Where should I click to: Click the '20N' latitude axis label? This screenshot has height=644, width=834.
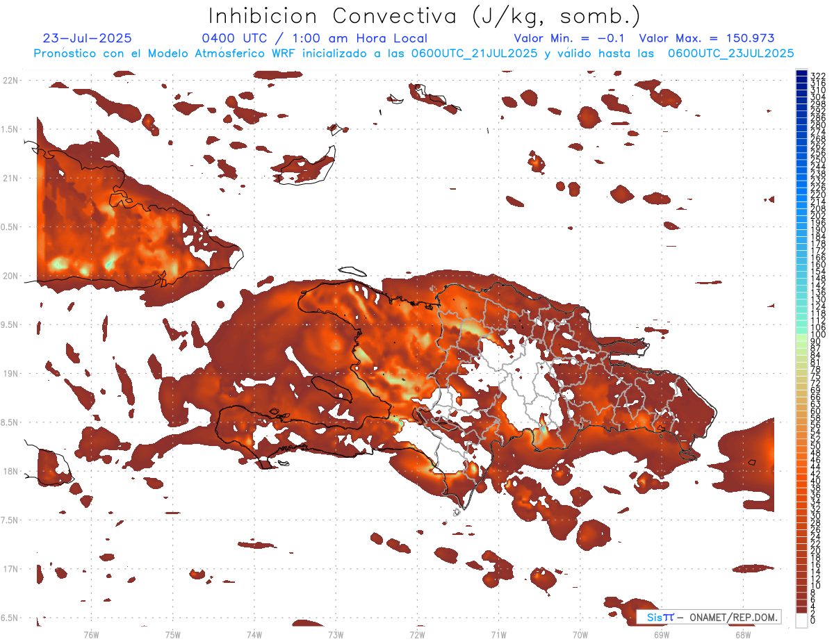pyautogui.click(x=10, y=276)
